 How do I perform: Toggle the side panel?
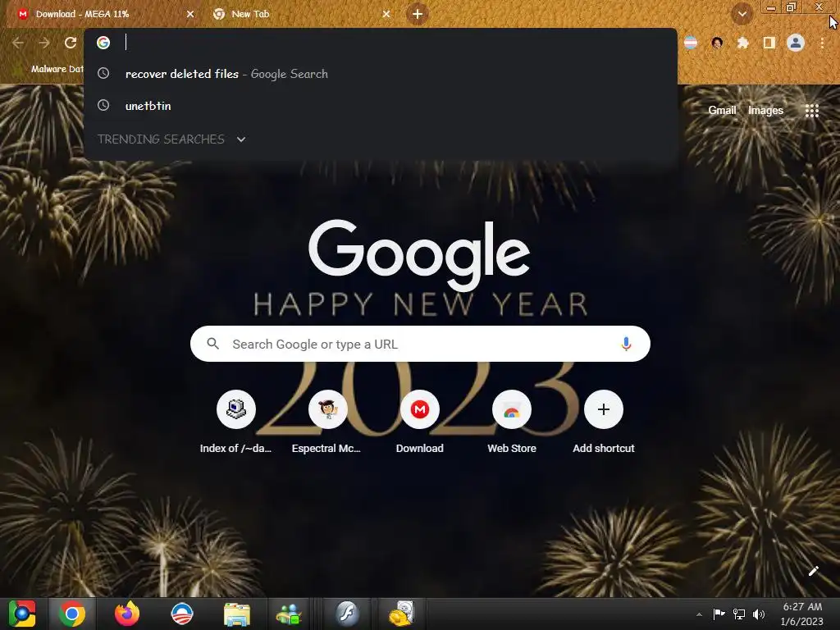click(x=769, y=43)
